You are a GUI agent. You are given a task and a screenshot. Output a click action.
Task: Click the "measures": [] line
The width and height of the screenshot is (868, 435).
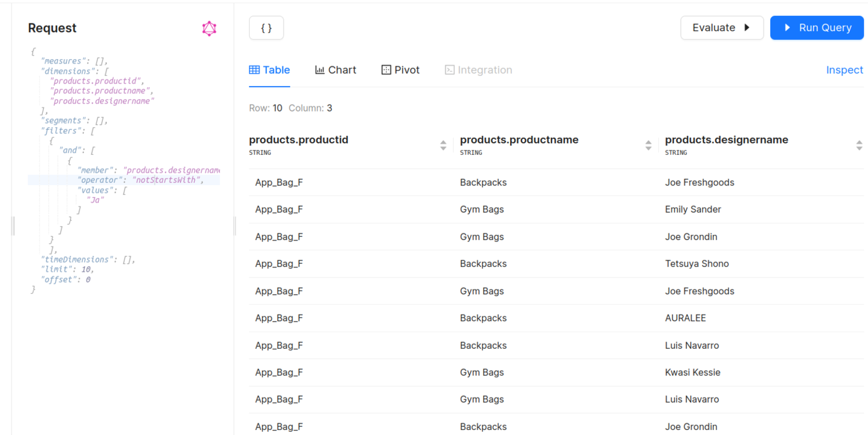pyautogui.click(x=74, y=61)
